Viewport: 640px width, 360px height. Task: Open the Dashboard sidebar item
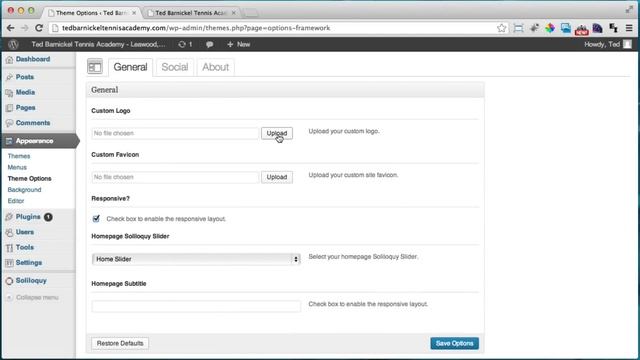tap(33, 59)
